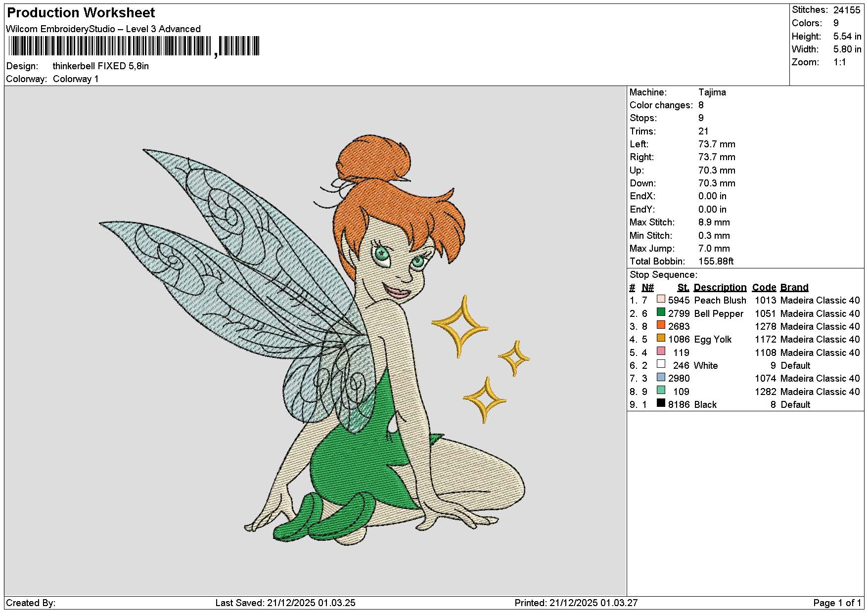
Task: Click thread code "1172"
Action: click(766, 340)
